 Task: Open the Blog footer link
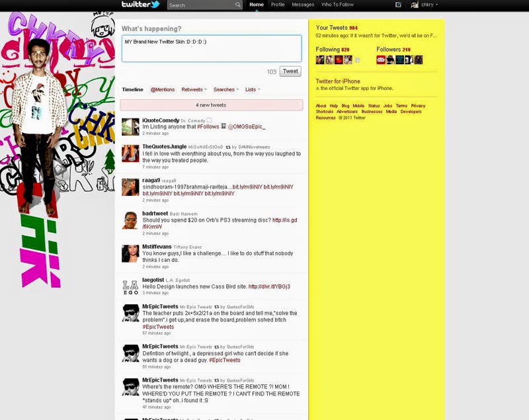(345, 106)
